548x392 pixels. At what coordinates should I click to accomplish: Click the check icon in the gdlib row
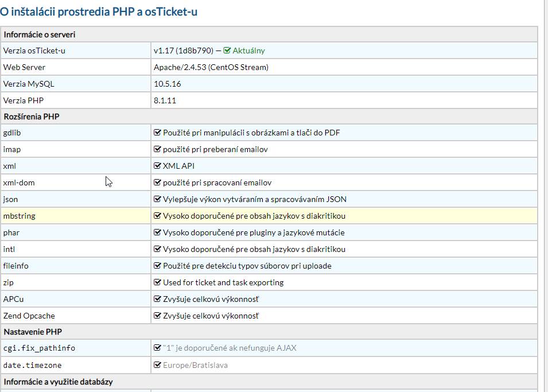pyautogui.click(x=157, y=133)
